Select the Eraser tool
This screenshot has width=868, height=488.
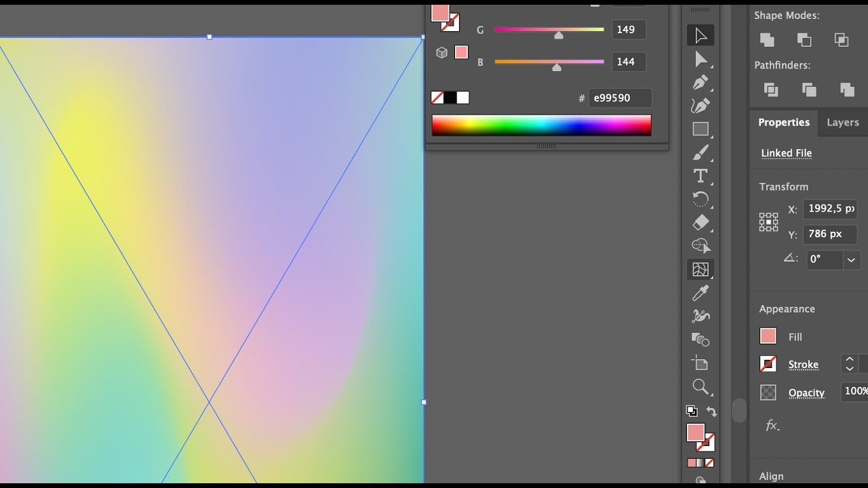(x=701, y=222)
